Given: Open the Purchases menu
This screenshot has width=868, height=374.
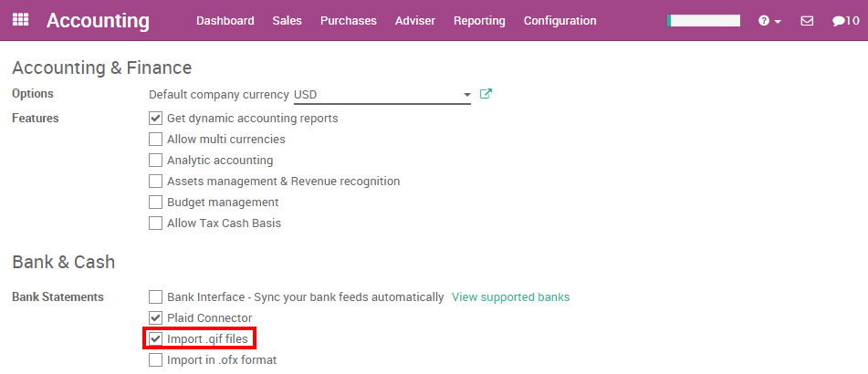Looking at the screenshot, I should click(x=348, y=20).
